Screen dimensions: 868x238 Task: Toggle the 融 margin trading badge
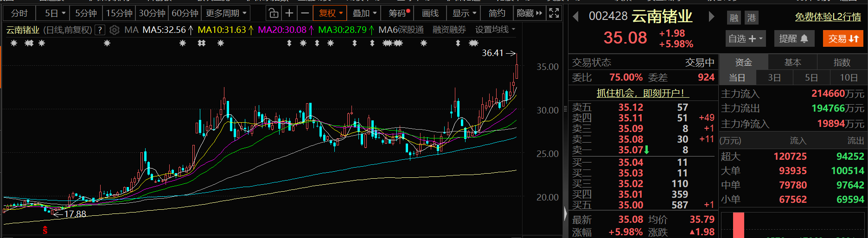734,18
